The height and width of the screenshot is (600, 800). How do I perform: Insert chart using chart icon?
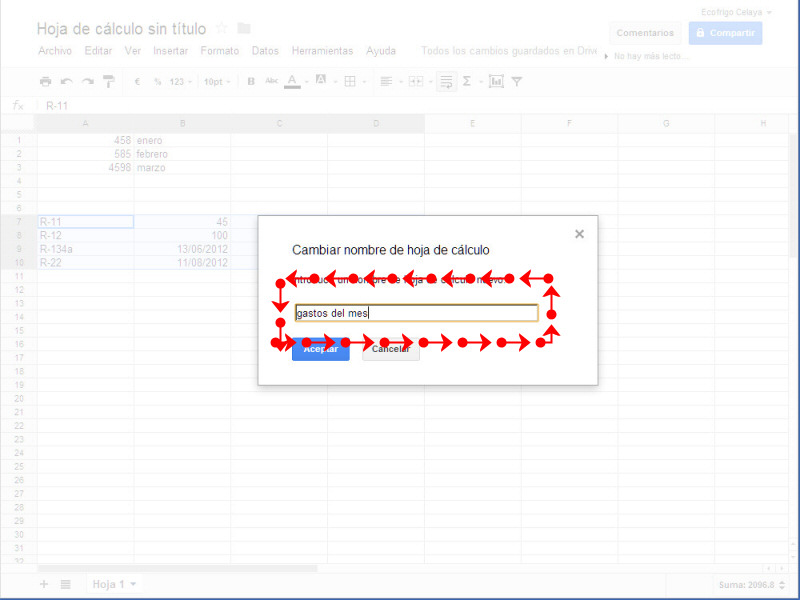point(496,82)
